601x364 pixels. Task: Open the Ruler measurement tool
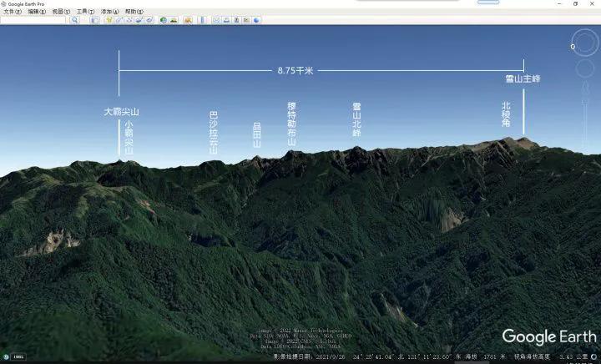pyautogui.click(x=202, y=20)
